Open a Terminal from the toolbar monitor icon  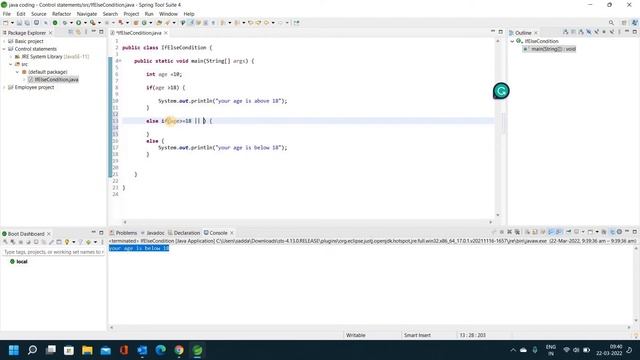pos(36,23)
